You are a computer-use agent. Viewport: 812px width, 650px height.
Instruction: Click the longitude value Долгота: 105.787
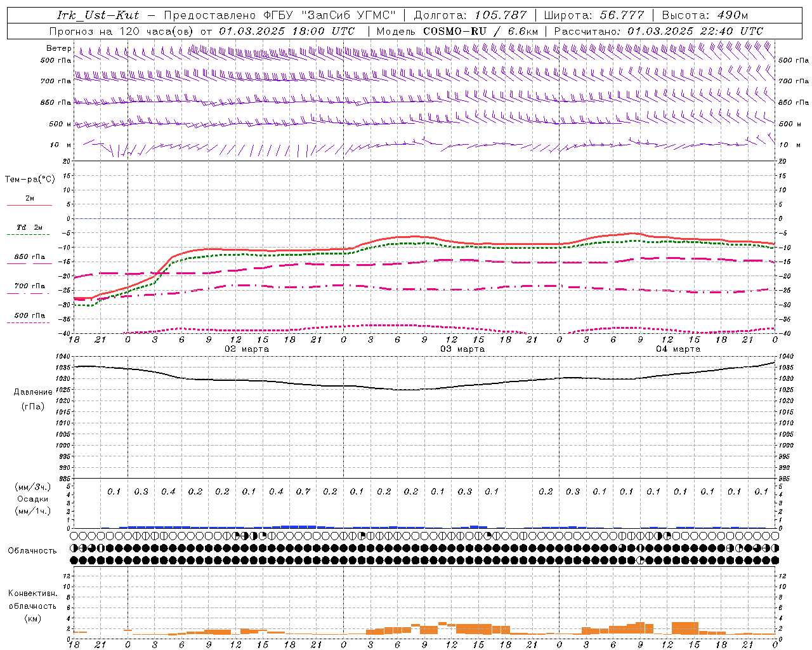point(470,15)
